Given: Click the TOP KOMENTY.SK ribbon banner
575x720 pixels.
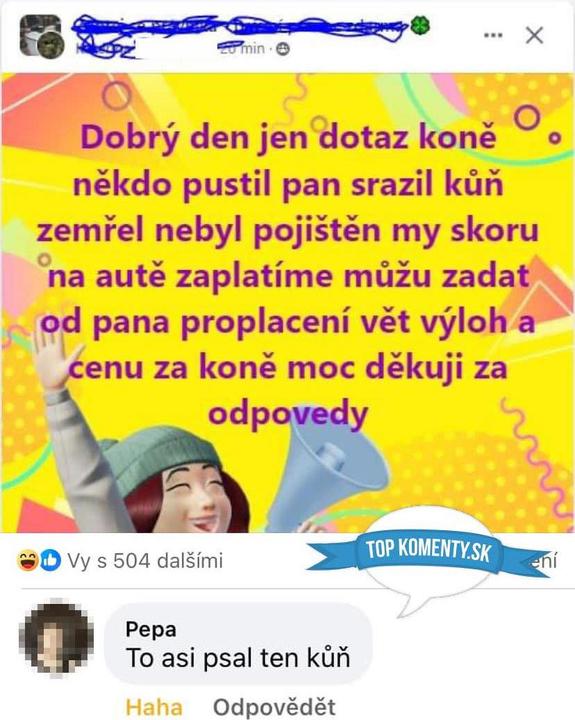Looking at the screenshot, I should click(428, 551).
